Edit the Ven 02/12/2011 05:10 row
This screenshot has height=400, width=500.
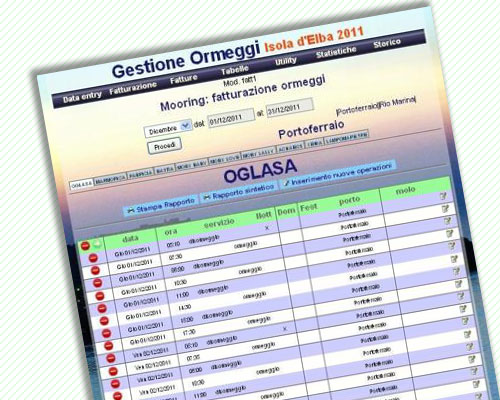(x=461, y=296)
